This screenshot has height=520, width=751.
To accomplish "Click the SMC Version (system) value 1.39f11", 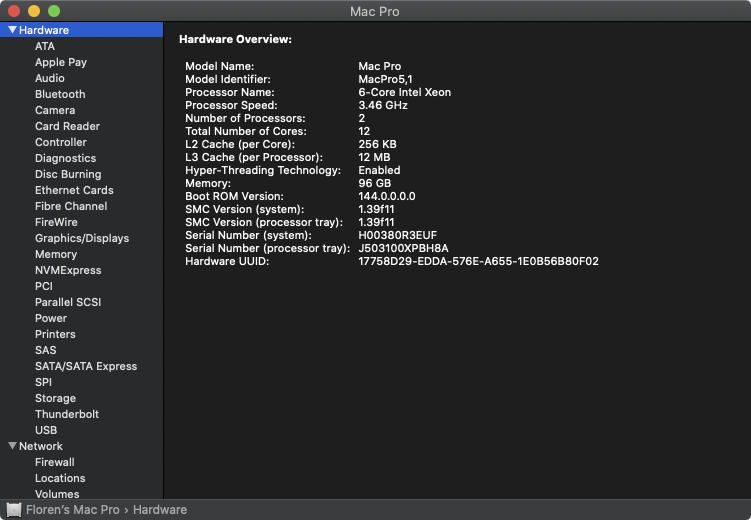I will pyautogui.click(x=376, y=209).
